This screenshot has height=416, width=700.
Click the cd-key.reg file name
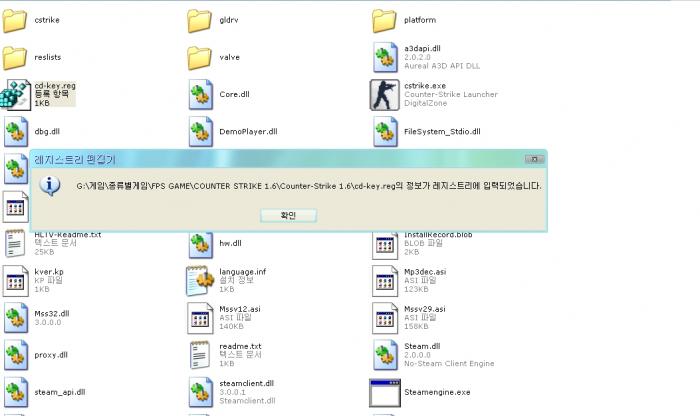[55, 86]
